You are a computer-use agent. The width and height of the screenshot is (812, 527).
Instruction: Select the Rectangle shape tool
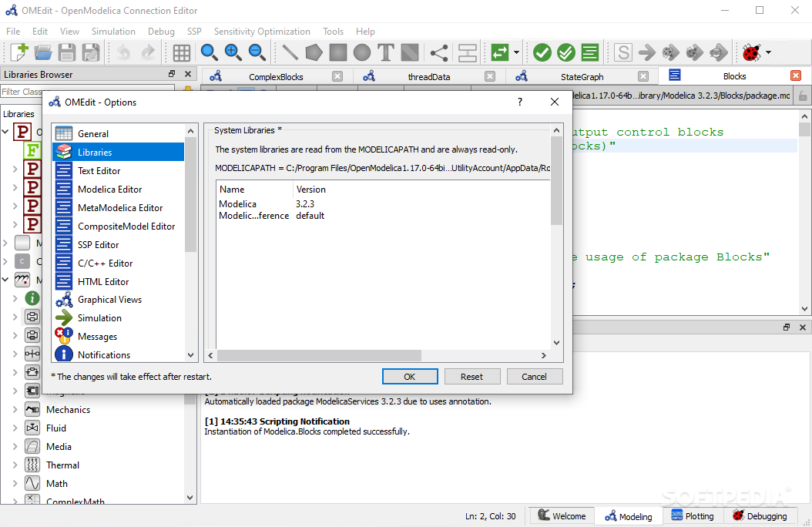[338, 52]
